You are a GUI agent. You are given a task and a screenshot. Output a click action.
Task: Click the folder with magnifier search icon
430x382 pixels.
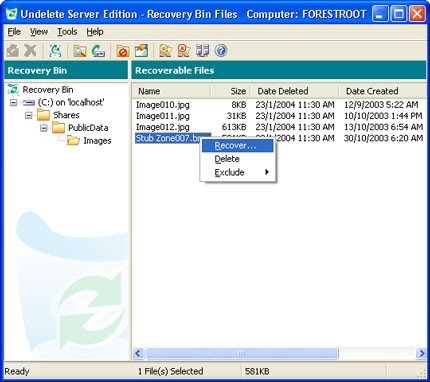point(79,51)
